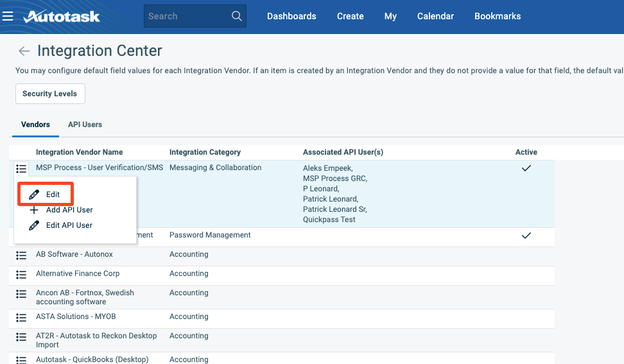Sort by Integration Category column
Viewport: 624px width, 364px height.
tap(205, 152)
